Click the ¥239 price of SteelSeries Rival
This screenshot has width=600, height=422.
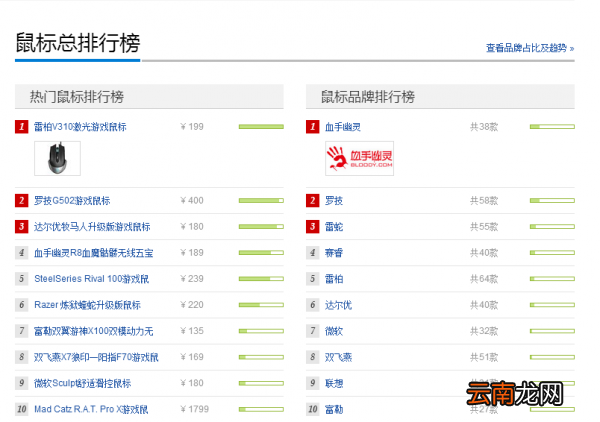[192, 279]
